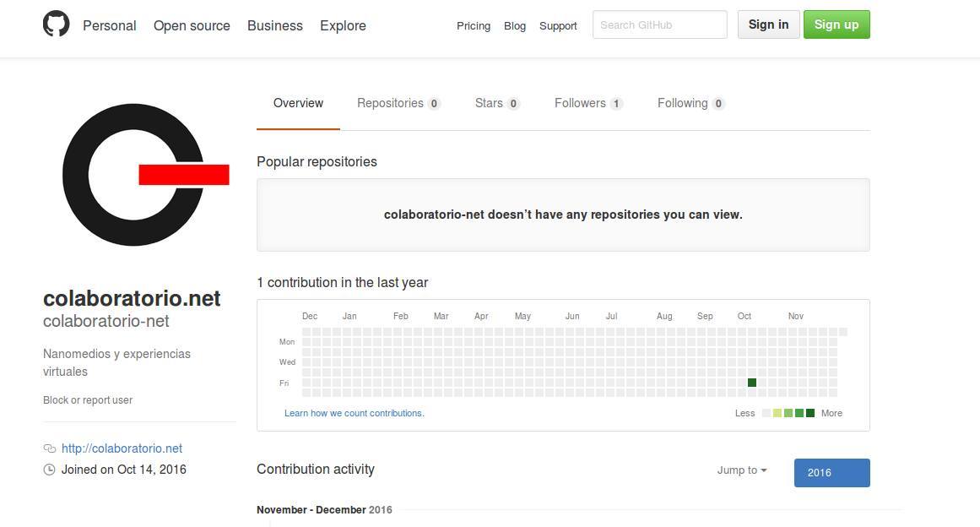Click the 'Contribution activity' heading

click(316, 469)
